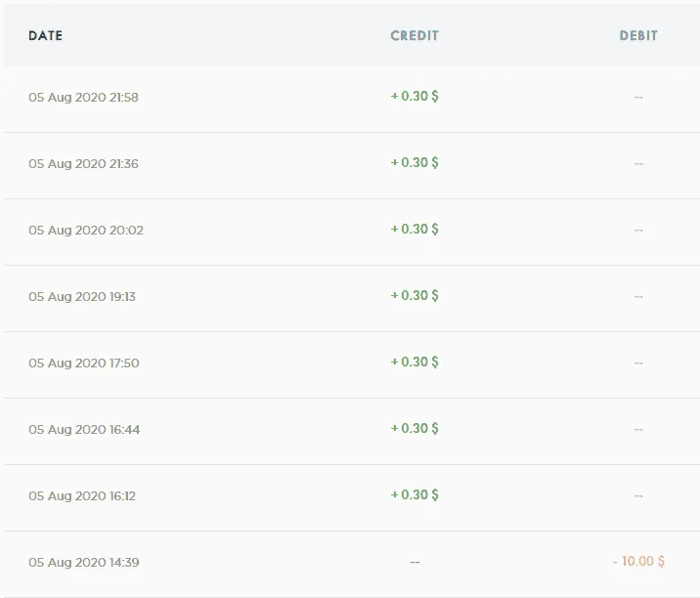Click the +0.30 $ credit at 17:50
The height and width of the screenshot is (598, 700).
pos(415,363)
